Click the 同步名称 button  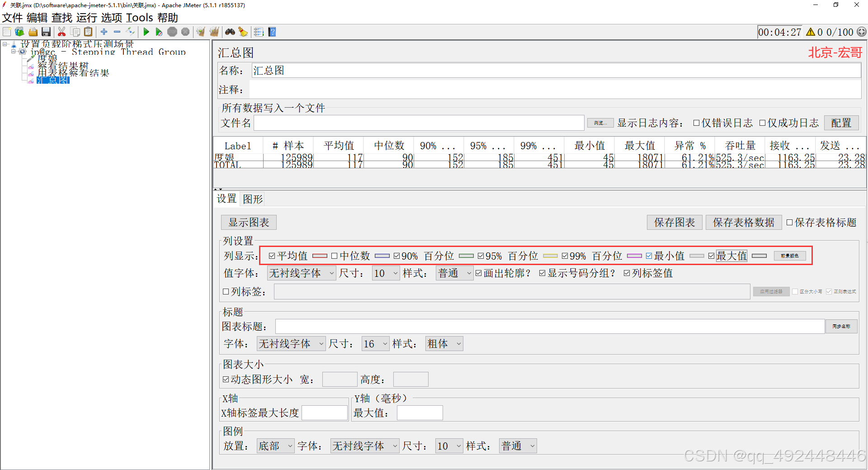coord(841,326)
